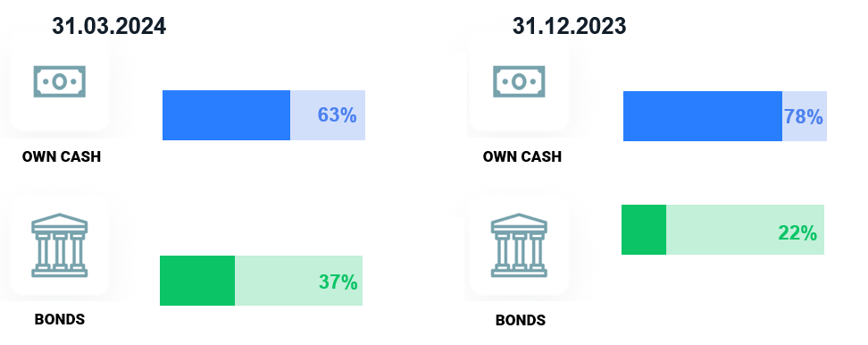This screenshot has height=345, width=868.
Task: Click the 22% percentage label
Action: coord(797,233)
